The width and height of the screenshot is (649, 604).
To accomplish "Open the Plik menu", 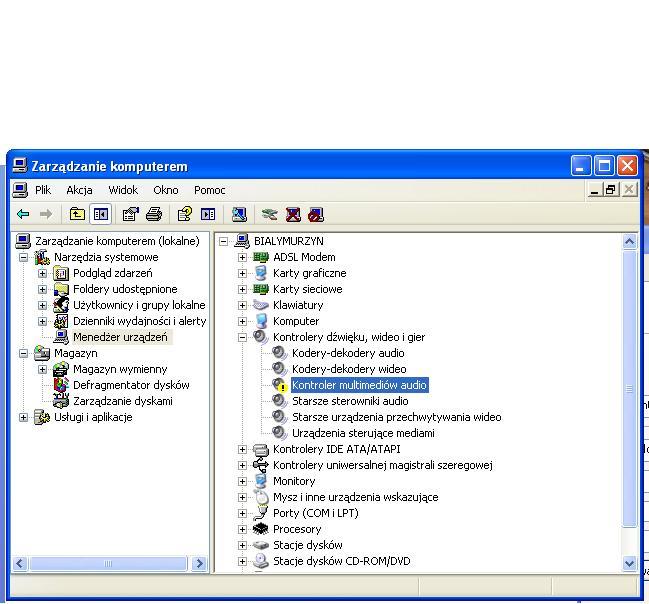I will coord(43,190).
